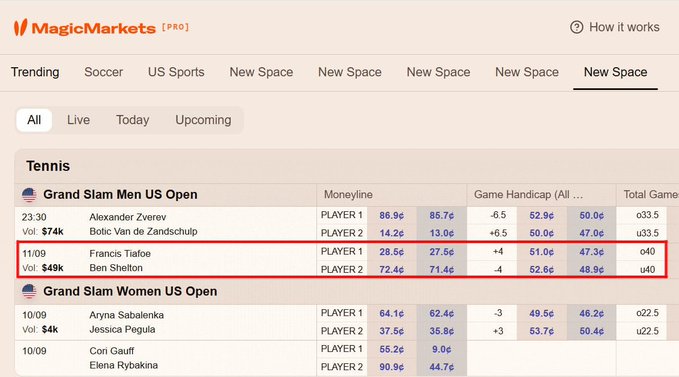Click the Ben Shelton name
The width and height of the screenshot is (679, 377).
point(116,268)
